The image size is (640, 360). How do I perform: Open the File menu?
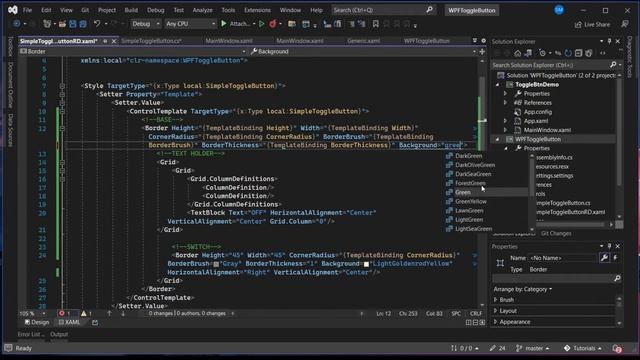point(27,10)
